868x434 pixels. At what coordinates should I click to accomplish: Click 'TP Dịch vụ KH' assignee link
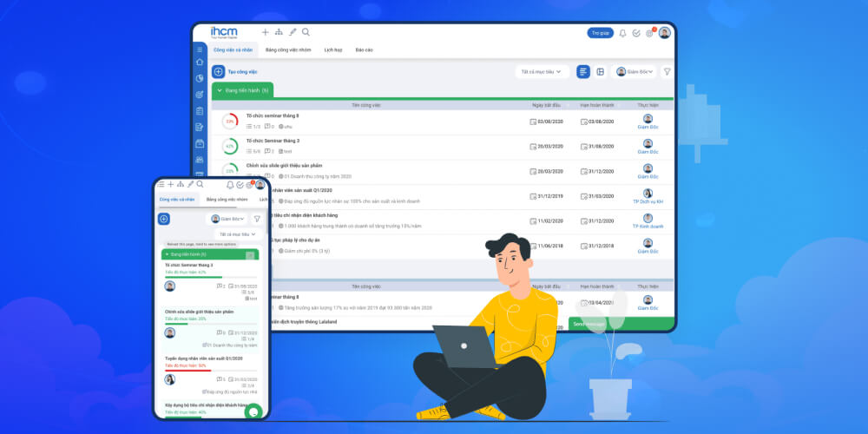click(648, 201)
